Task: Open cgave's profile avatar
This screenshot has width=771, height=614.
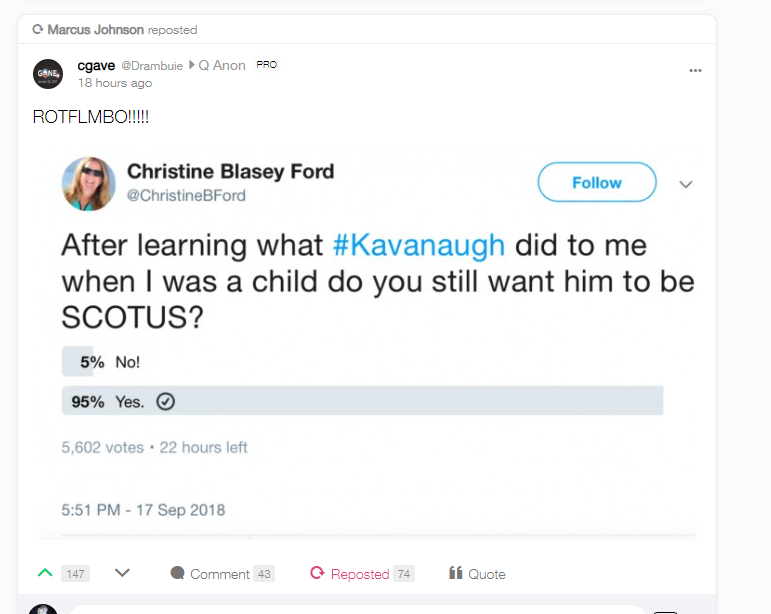Action: pos(48,73)
